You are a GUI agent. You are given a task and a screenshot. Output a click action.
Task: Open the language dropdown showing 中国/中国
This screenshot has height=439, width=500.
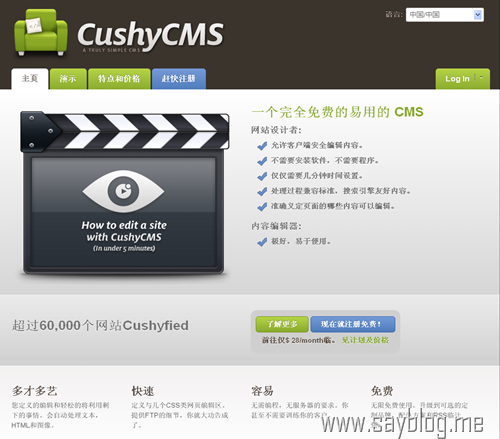445,15
